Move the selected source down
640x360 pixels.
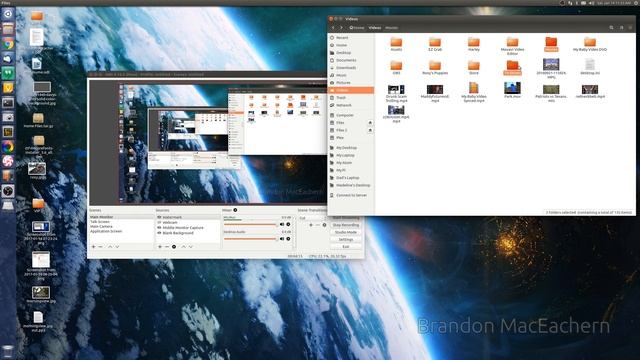(x=191, y=247)
